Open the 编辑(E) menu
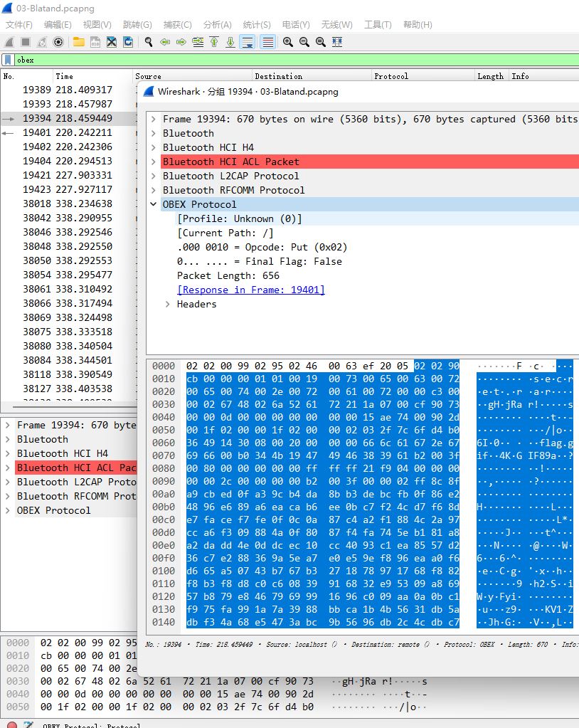 click(58, 25)
